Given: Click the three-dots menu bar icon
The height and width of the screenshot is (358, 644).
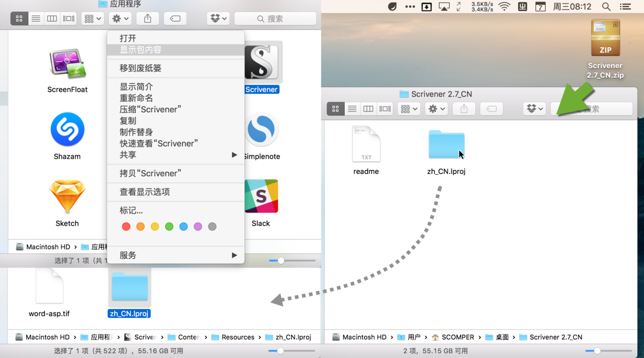Looking at the screenshot, I should coord(410,7).
